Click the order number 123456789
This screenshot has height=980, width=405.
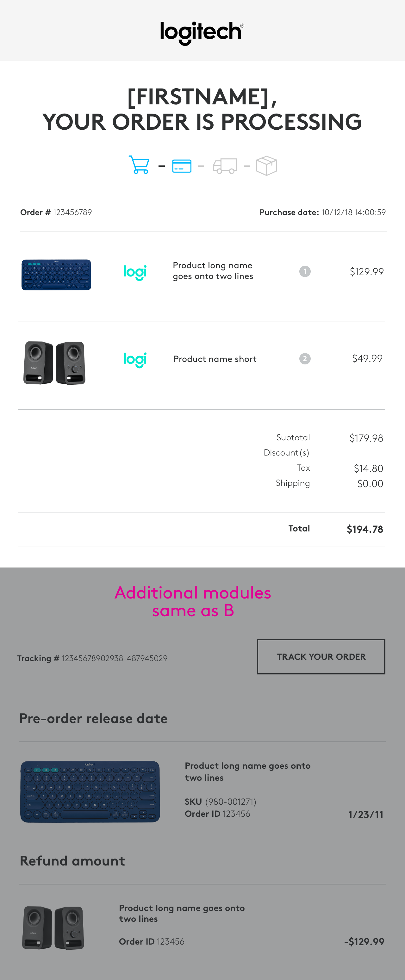(72, 212)
